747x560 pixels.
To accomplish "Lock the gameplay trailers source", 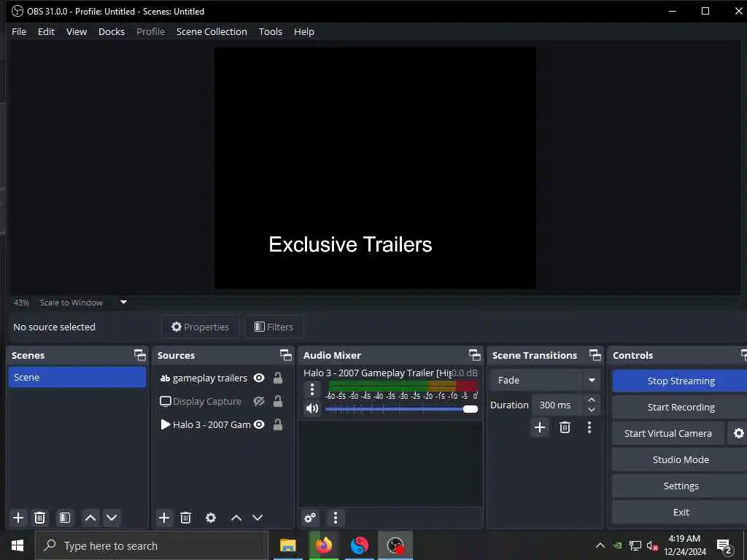I will coord(278,378).
